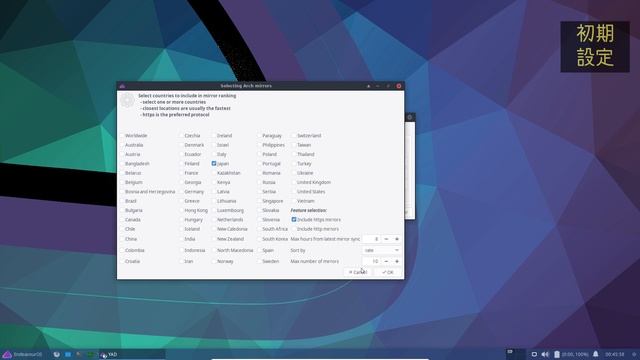Check the United Kingdom checkbox

pyautogui.click(x=293, y=182)
